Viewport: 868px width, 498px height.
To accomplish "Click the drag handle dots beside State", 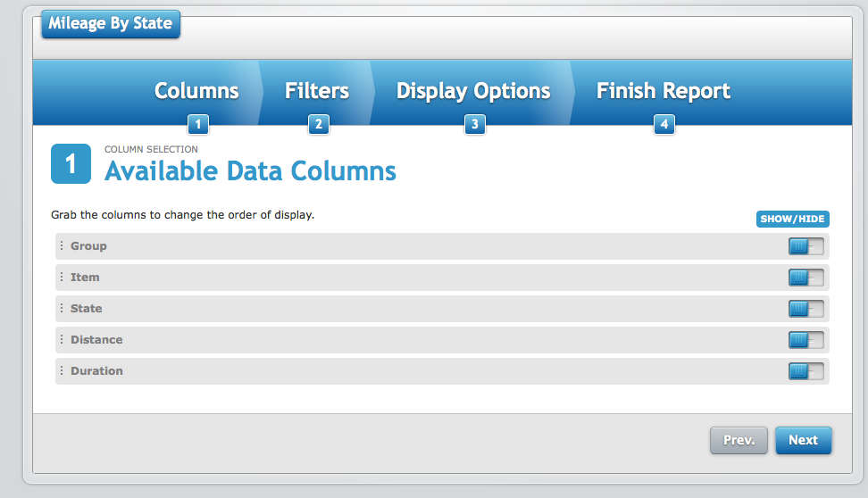I will point(62,308).
